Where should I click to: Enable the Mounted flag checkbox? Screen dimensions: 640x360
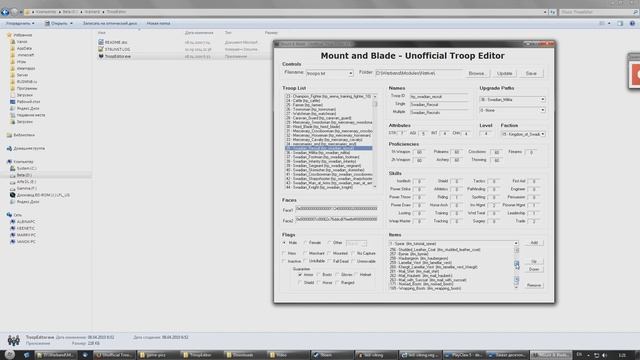click(329, 253)
